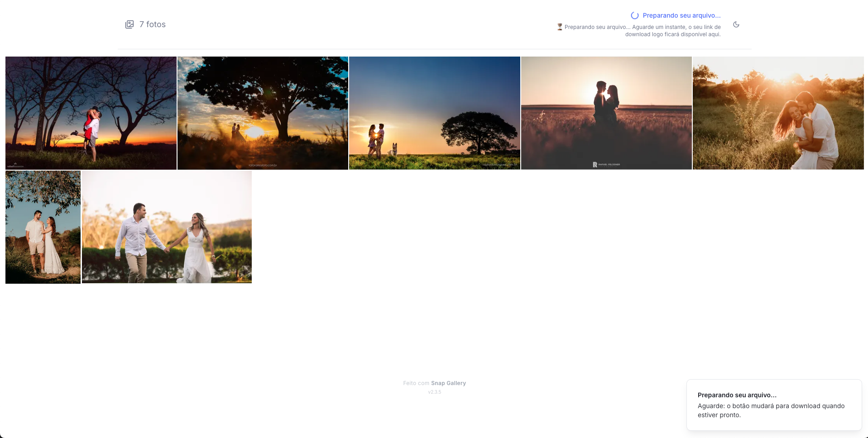Click the spinning loader icon in the header
Image resolution: width=868 pixels, height=438 pixels.
[635, 15]
